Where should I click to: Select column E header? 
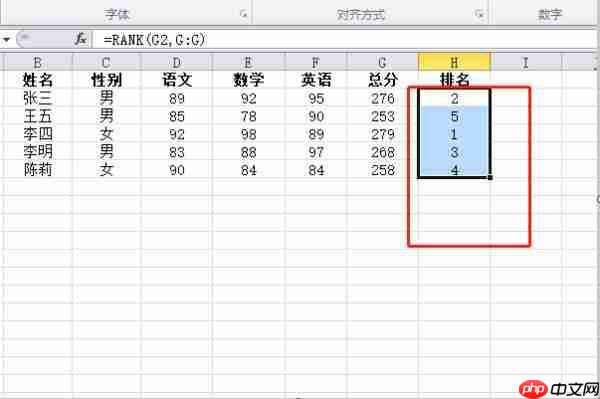point(248,62)
